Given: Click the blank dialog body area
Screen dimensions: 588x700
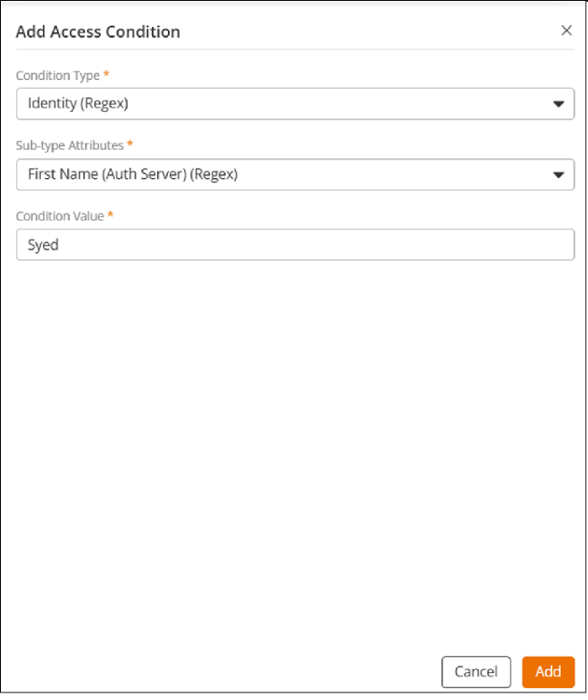Looking at the screenshot, I should (x=295, y=446).
